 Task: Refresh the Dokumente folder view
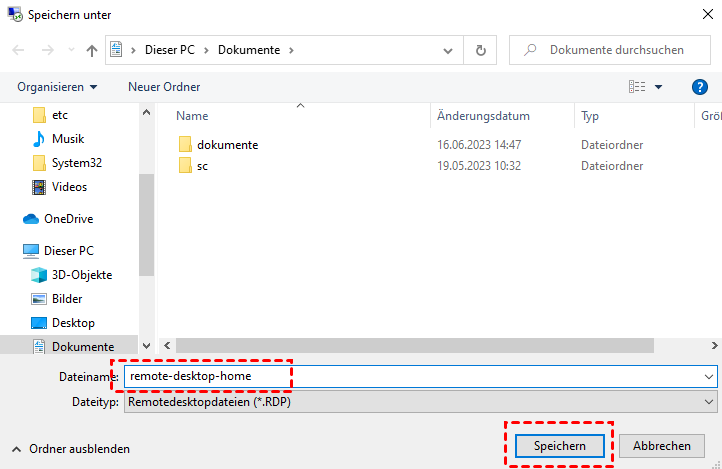[x=480, y=50]
